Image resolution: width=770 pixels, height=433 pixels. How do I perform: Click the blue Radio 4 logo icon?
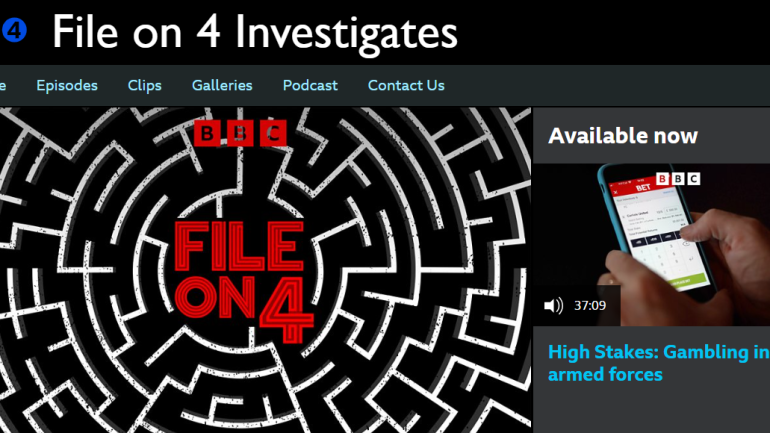click(x=13, y=30)
